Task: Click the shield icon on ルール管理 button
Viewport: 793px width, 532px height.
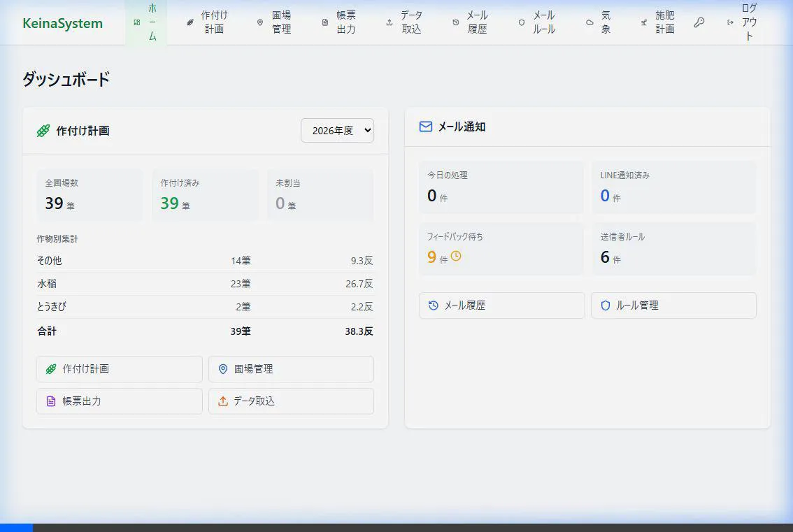Action: coord(606,305)
